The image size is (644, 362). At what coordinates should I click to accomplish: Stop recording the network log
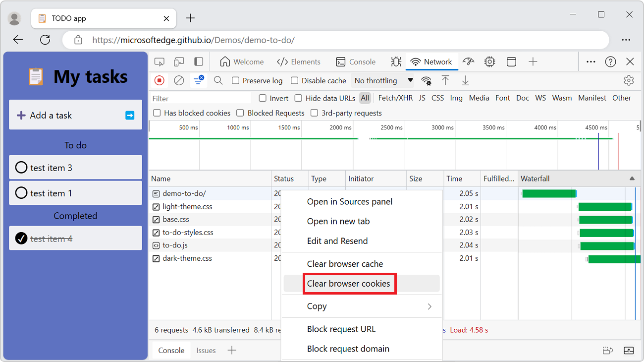(x=159, y=80)
